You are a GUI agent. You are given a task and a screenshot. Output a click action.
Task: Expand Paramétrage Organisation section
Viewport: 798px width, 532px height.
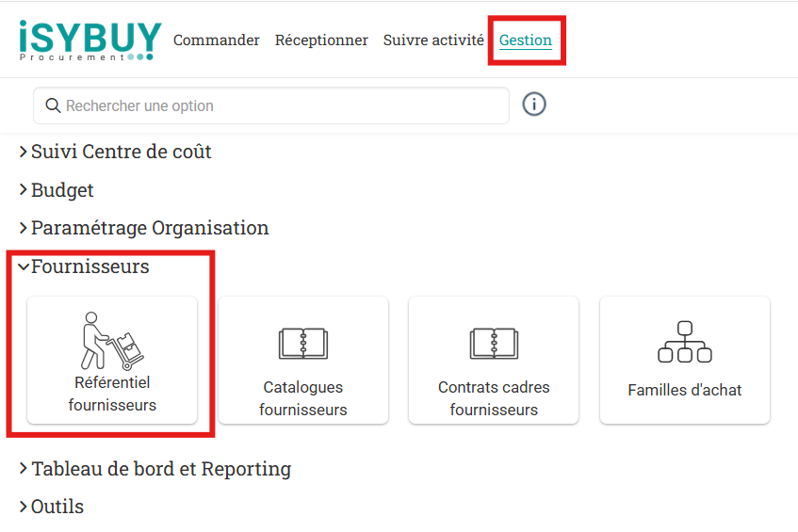tap(149, 228)
